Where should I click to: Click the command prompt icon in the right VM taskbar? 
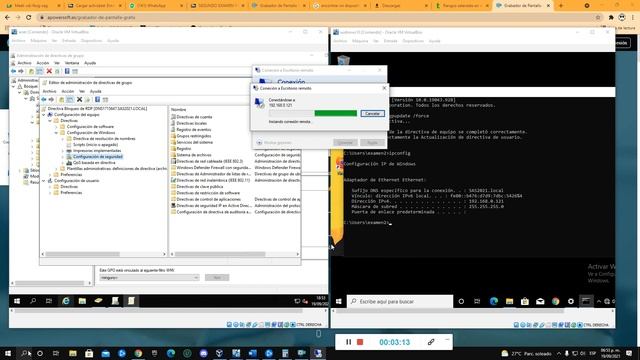pyautogui.click(x=586, y=301)
